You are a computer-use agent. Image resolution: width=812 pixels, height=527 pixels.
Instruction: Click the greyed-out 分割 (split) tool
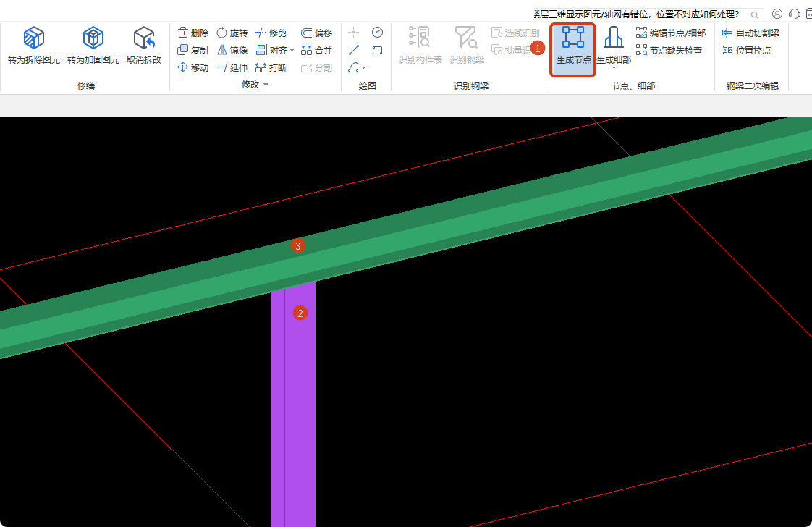tap(316, 67)
